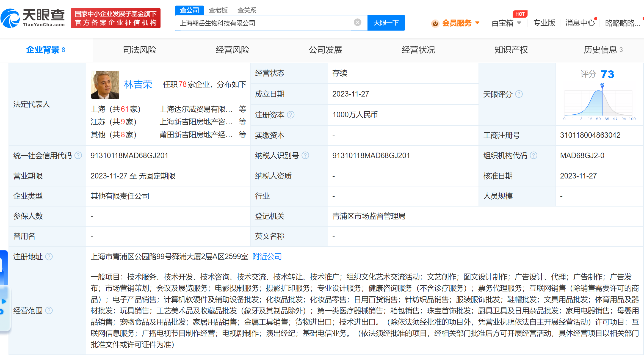644x355 pixels.
Task: Click 百宝箱 menu label
Action: (502, 23)
